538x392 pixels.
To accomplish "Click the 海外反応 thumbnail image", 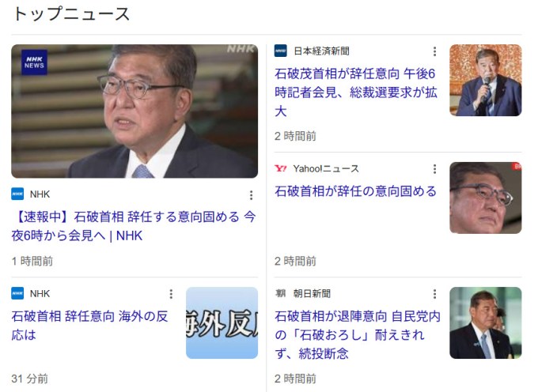I will (x=222, y=322).
